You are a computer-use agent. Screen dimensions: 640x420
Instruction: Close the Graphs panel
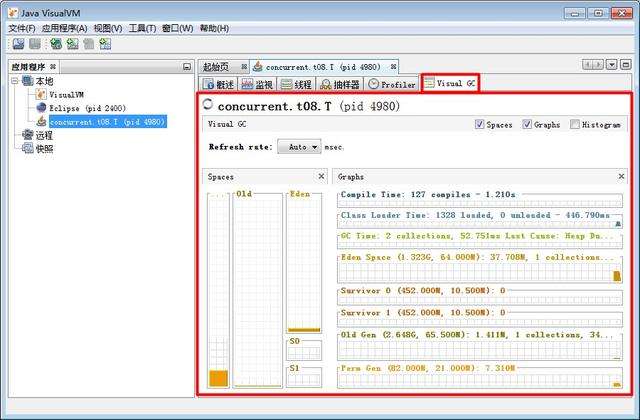621,176
